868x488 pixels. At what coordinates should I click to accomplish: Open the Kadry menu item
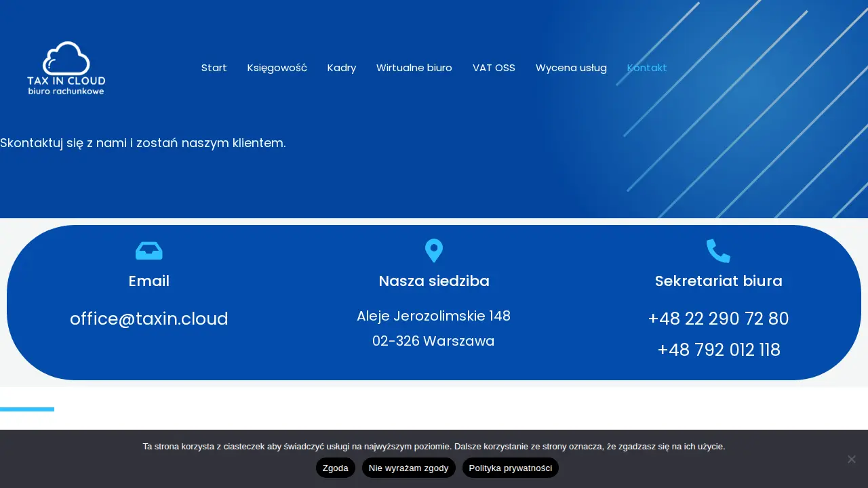342,68
